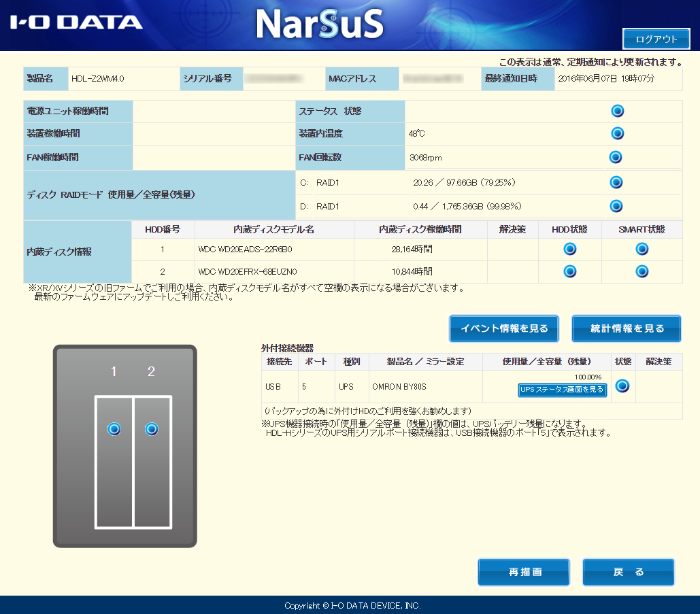Click HDD 2 HDD状態 indicator icon
Viewport: 700px width, 614px height.
tap(570, 272)
